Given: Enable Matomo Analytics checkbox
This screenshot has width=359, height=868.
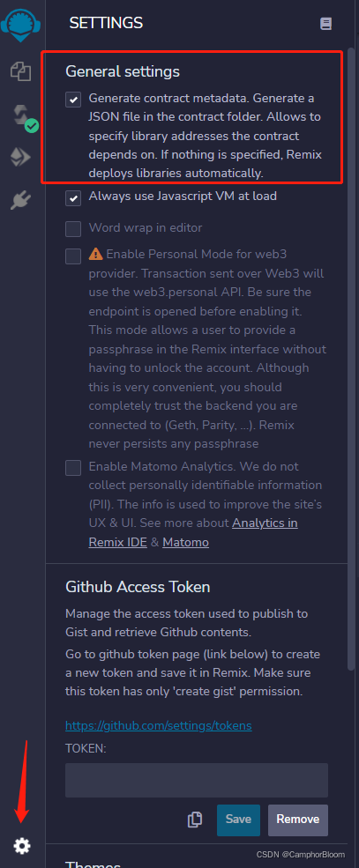Looking at the screenshot, I should click(73, 468).
